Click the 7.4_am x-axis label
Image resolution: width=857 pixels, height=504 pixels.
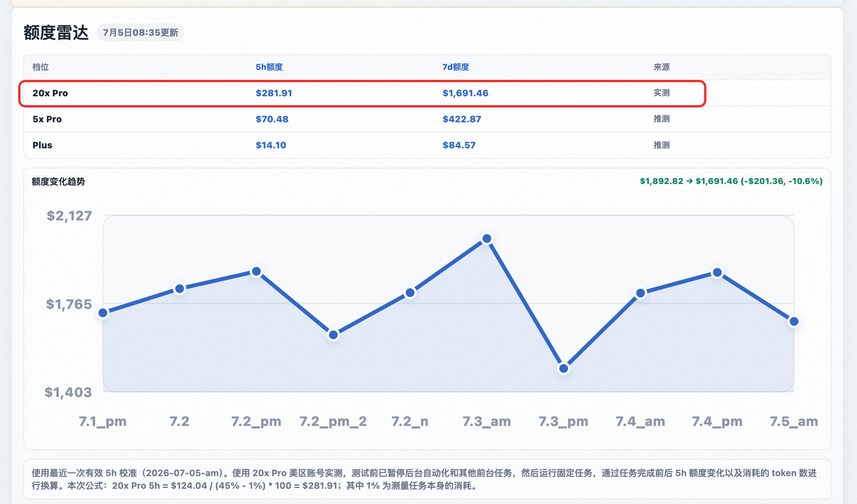pos(640,421)
